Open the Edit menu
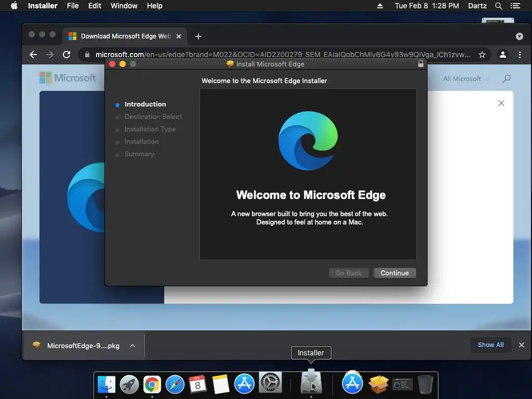The width and height of the screenshot is (532, 399). [x=95, y=6]
